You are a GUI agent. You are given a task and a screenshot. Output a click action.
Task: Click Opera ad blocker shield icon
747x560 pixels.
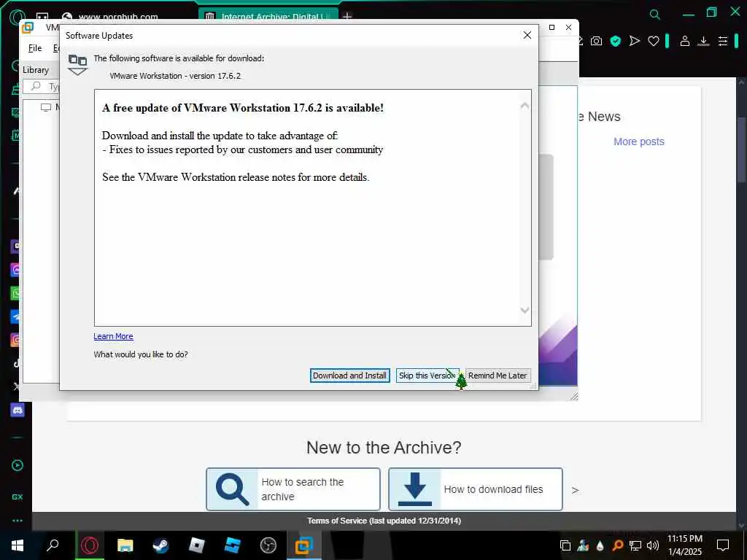616,42
